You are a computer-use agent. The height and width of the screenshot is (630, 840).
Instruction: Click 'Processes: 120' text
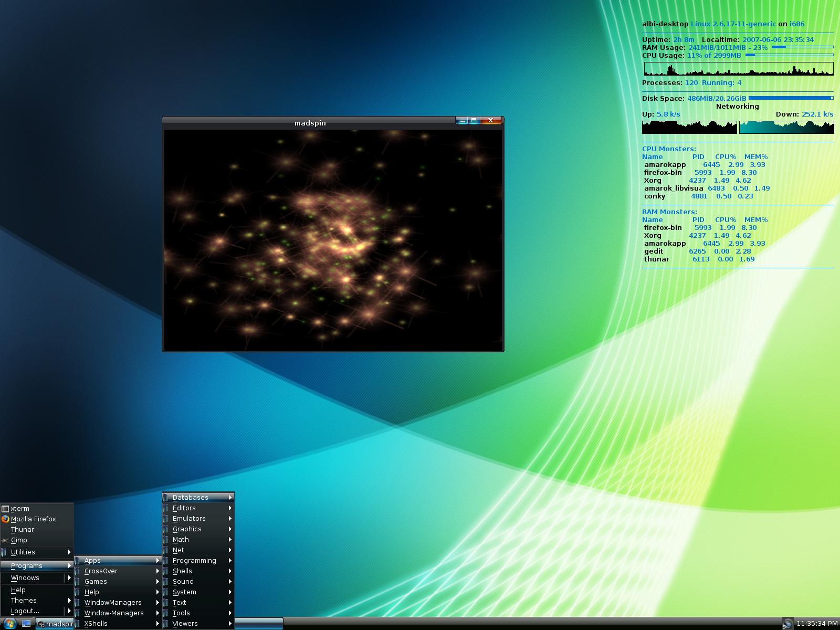[670, 82]
